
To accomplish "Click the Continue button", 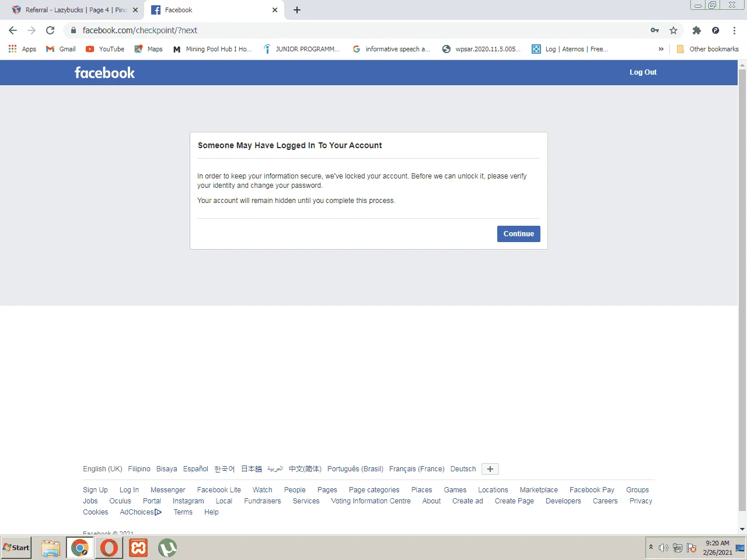I will pos(518,234).
